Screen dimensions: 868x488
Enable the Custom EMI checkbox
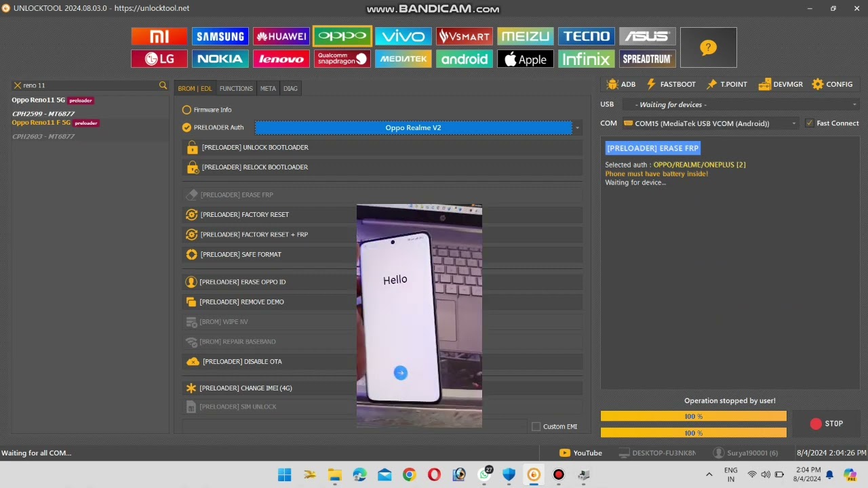point(536,426)
